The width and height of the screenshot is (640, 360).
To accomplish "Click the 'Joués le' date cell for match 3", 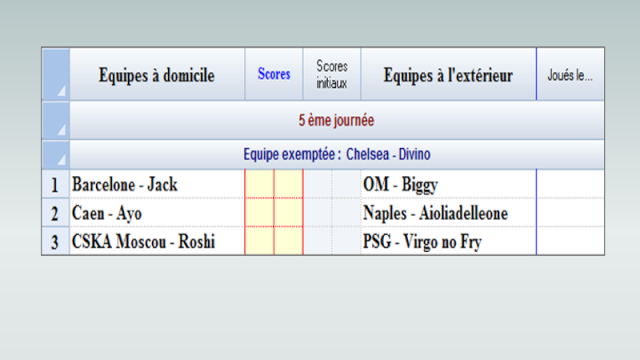I will (x=570, y=241).
